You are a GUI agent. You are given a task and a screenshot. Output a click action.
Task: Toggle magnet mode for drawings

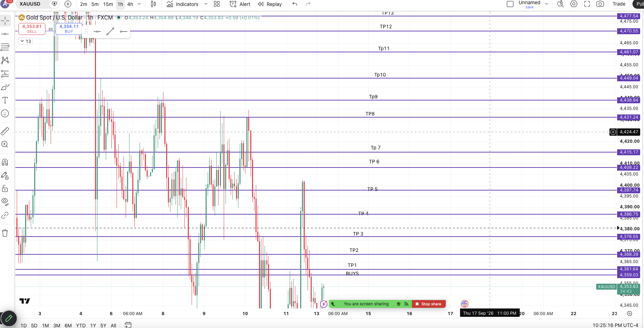point(5,162)
